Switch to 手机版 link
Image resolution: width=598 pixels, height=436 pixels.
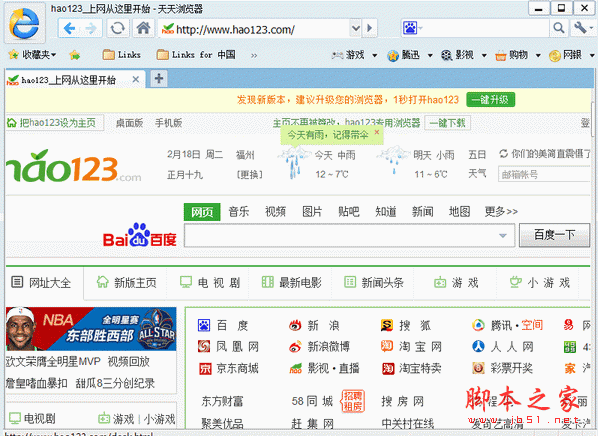tap(169, 123)
